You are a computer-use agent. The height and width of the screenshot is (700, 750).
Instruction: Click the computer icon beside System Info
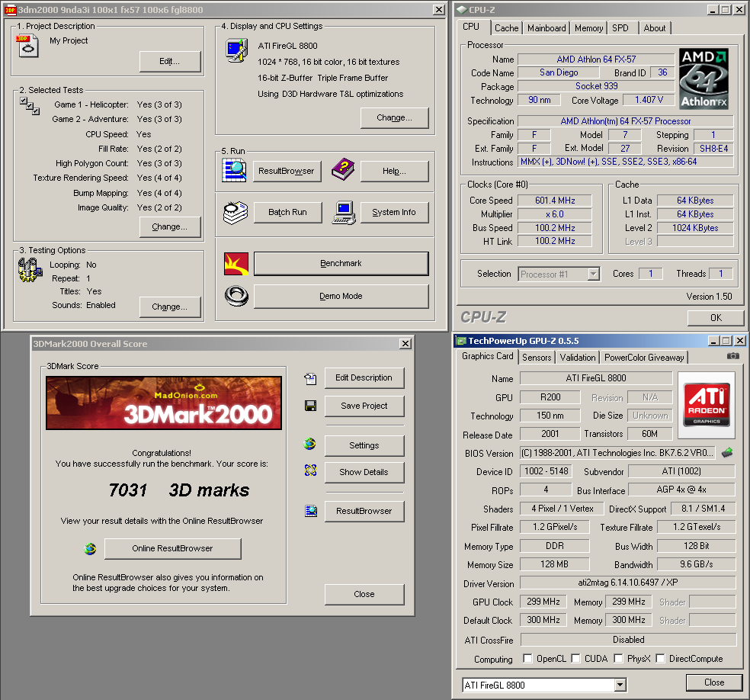[343, 212]
